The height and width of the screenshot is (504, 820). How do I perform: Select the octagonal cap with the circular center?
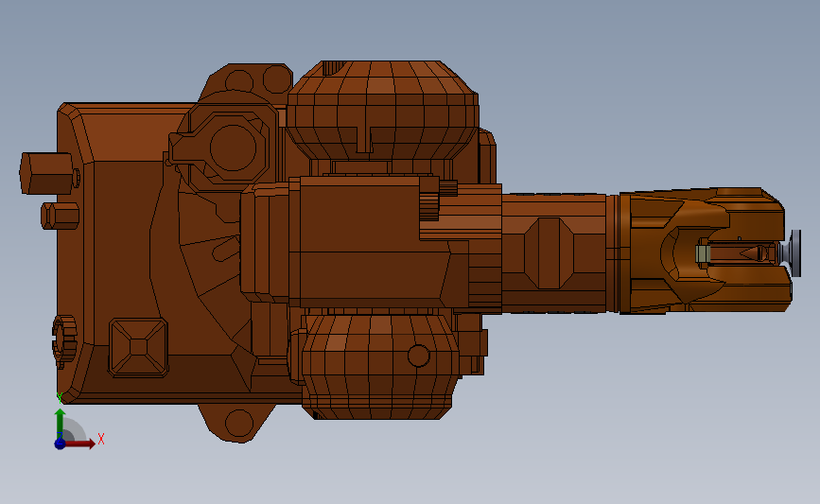(233, 148)
